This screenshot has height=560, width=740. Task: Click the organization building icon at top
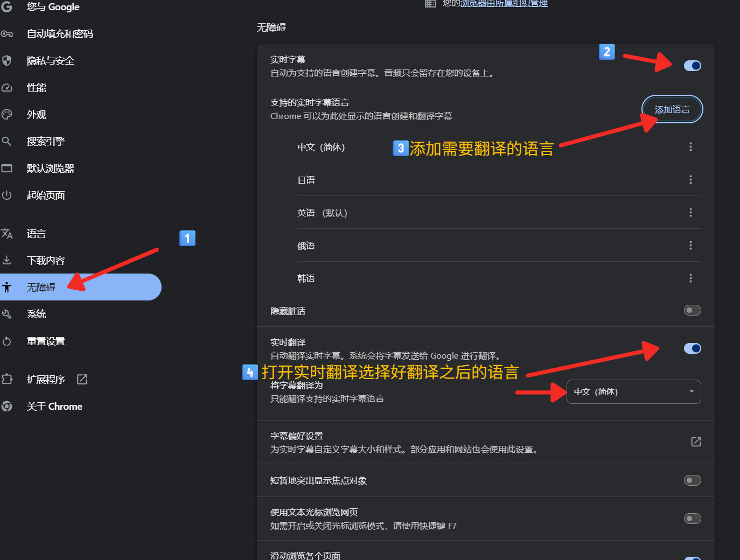(430, 3)
